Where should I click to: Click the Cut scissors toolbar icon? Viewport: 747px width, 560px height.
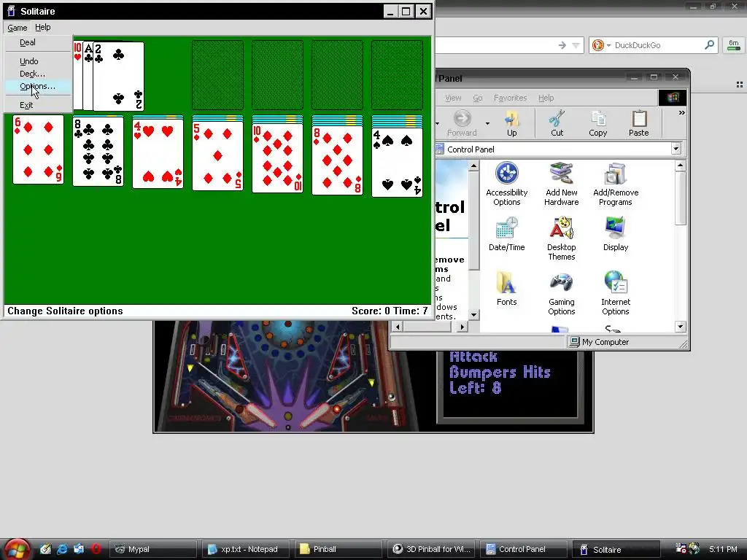coord(557,123)
